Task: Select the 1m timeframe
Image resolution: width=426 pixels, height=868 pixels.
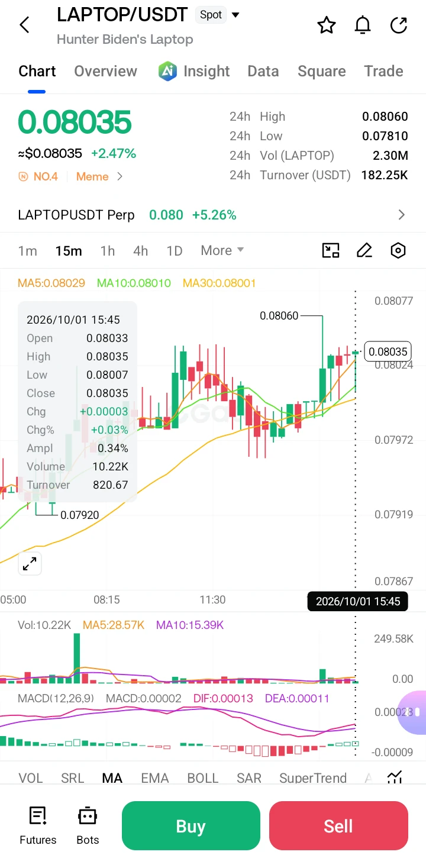Action: [x=28, y=251]
